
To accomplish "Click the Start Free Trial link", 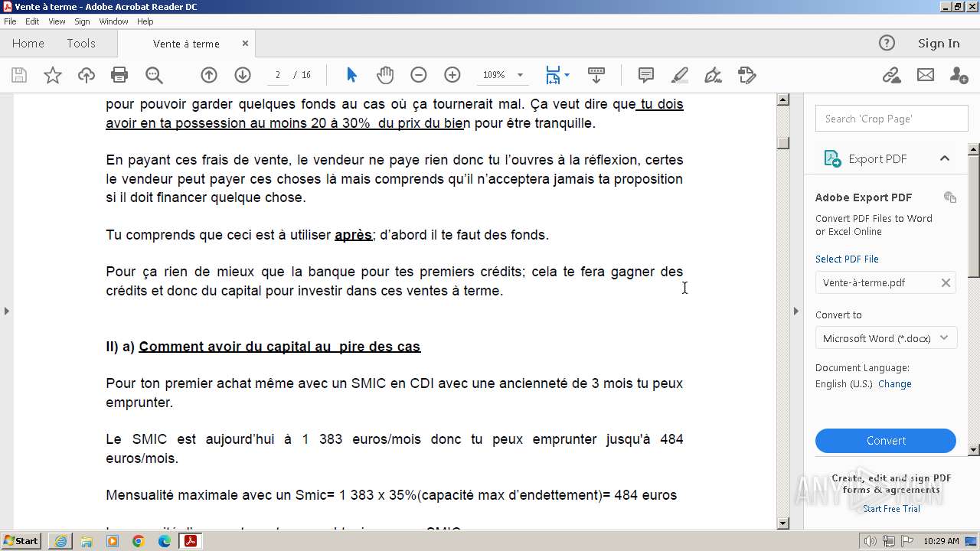I will [891, 509].
